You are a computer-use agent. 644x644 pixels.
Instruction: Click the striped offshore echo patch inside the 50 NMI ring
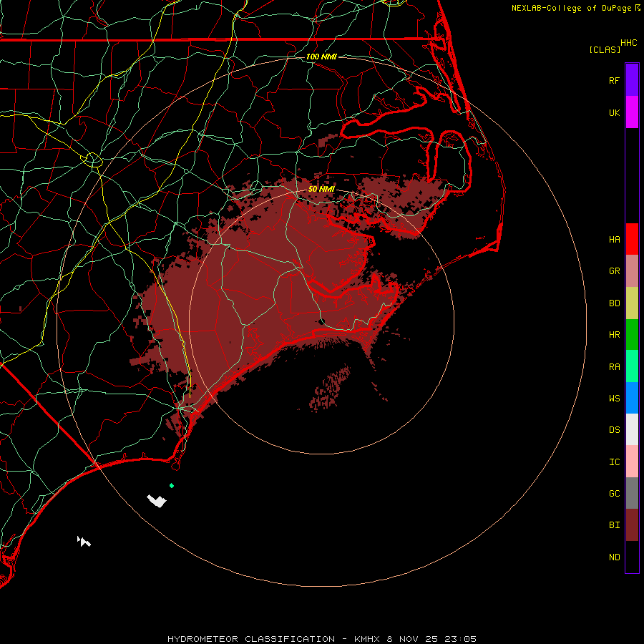click(331, 389)
